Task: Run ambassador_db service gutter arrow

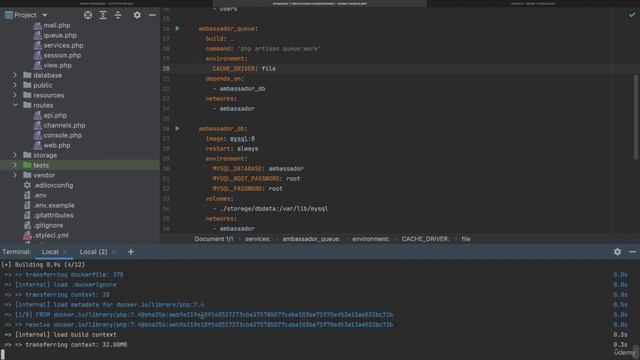Action: coord(178,129)
